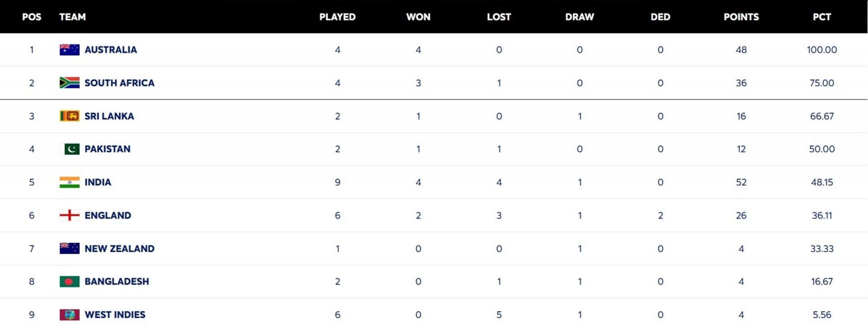
Task: Click the DED column header
Action: tap(660, 17)
